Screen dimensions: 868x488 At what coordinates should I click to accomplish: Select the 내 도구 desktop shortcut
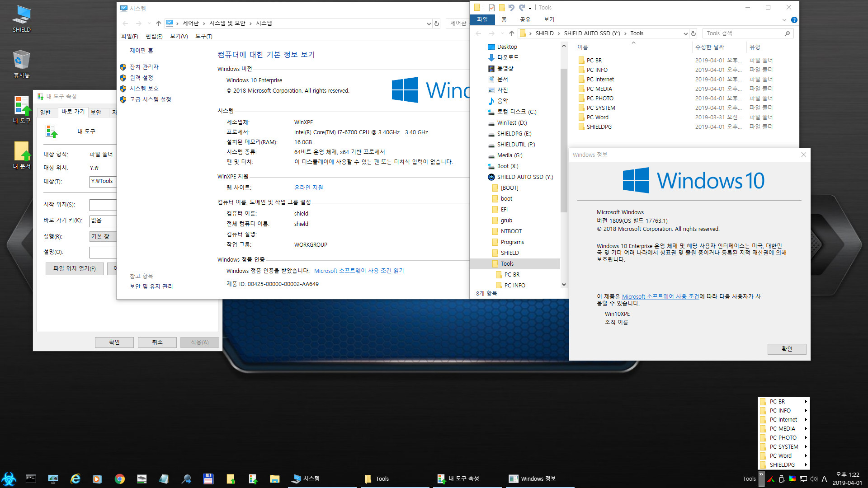coord(21,109)
